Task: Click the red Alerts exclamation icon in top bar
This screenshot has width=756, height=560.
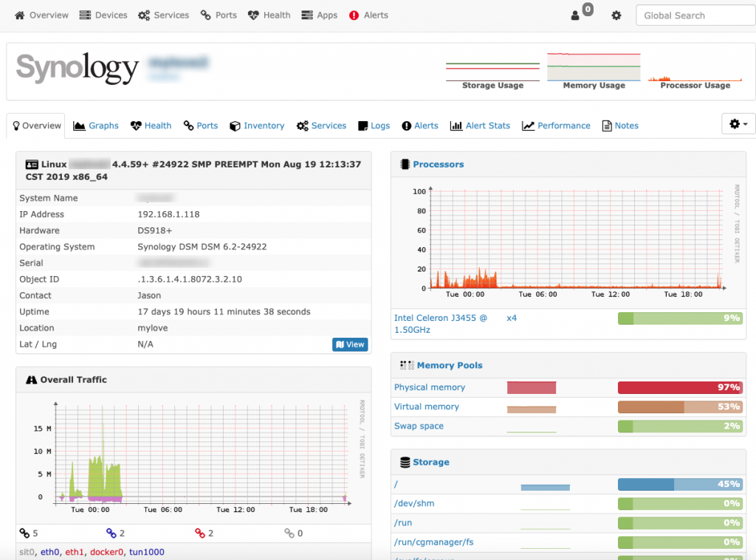Action: pyautogui.click(x=354, y=15)
